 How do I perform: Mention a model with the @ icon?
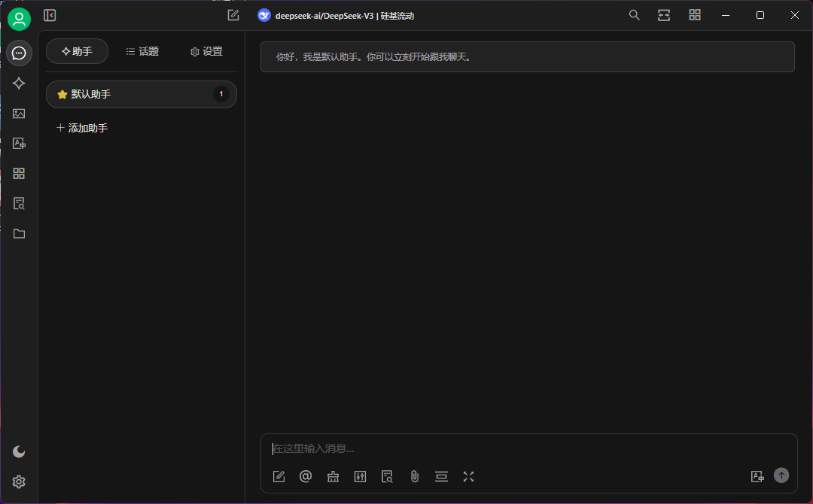306,477
